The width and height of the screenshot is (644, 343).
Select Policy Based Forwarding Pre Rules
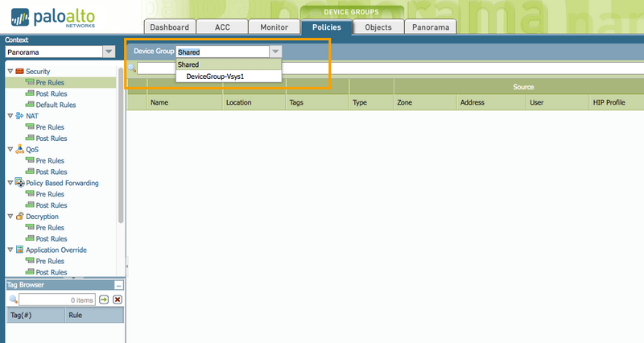[x=50, y=194]
